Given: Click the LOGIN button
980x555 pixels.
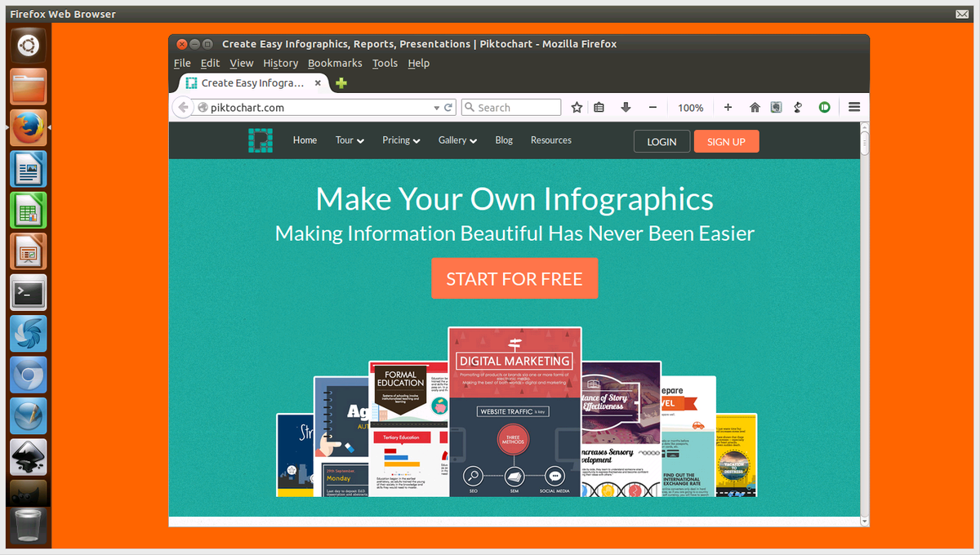Looking at the screenshot, I should click(x=661, y=141).
